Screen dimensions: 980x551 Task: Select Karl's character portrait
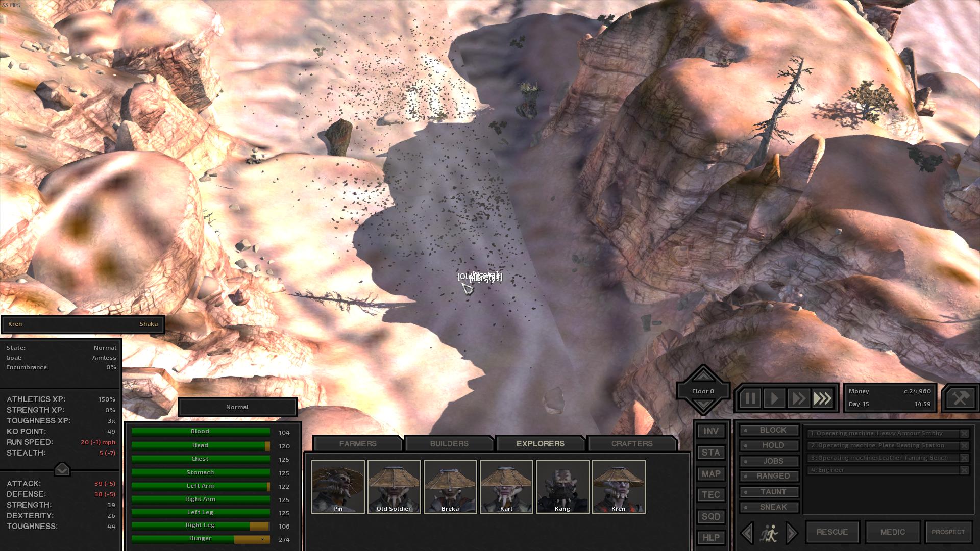506,487
